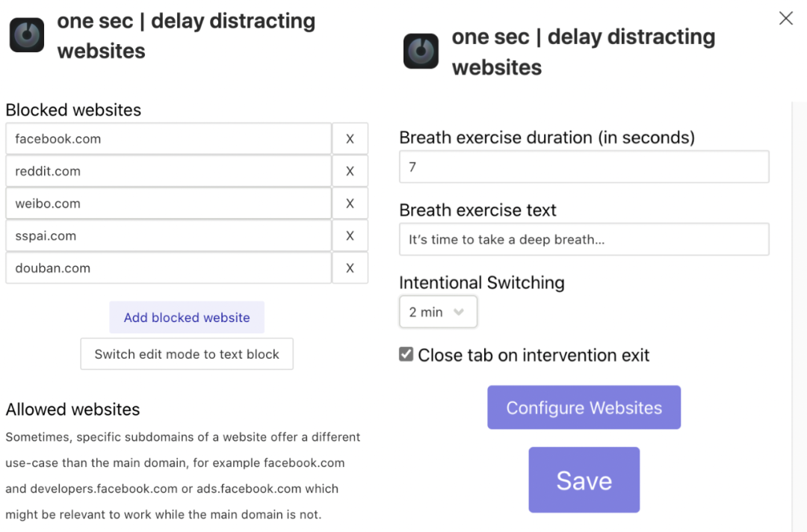The width and height of the screenshot is (807, 532).
Task: Delete douban.com using its X button
Action: coord(350,268)
